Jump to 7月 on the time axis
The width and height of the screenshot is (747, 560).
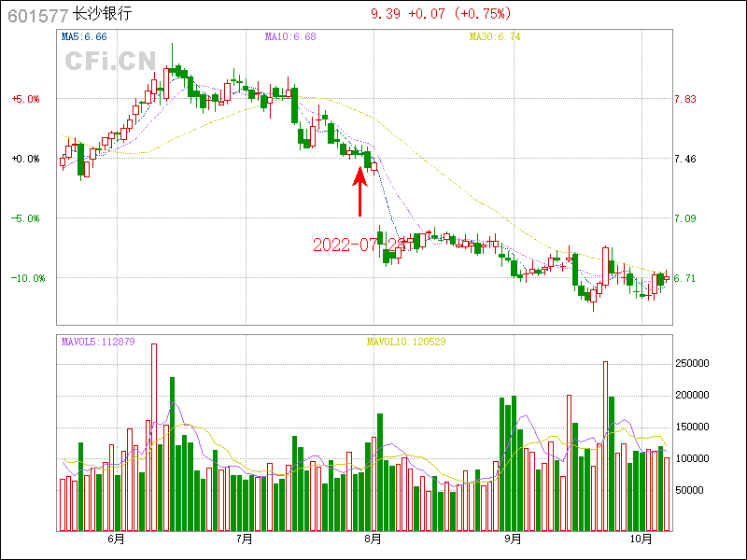point(245,539)
